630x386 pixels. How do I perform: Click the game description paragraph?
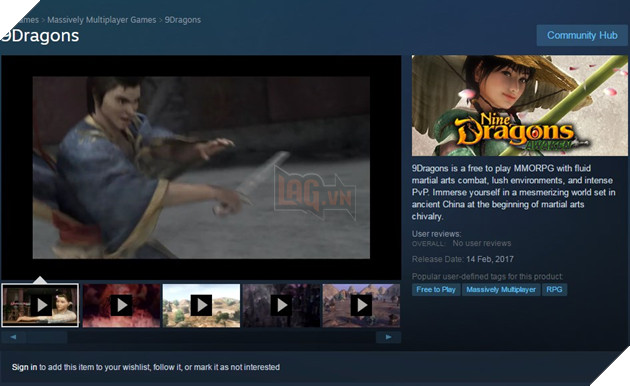point(513,192)
